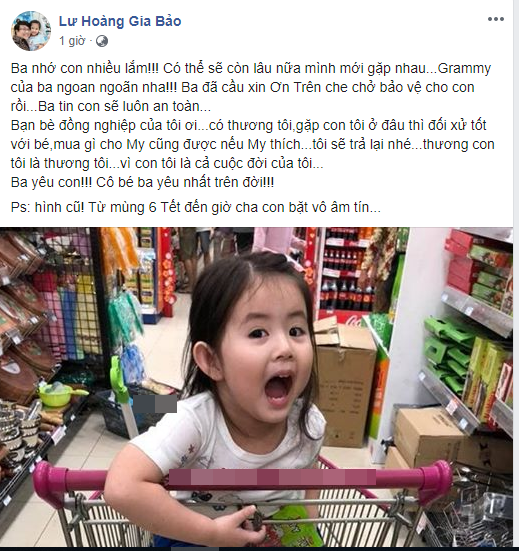Open Lư Hoàng Gia Bảo profile avatar
Screen dimensions: 519x551
pyautogui.click(x=31, y=31)
